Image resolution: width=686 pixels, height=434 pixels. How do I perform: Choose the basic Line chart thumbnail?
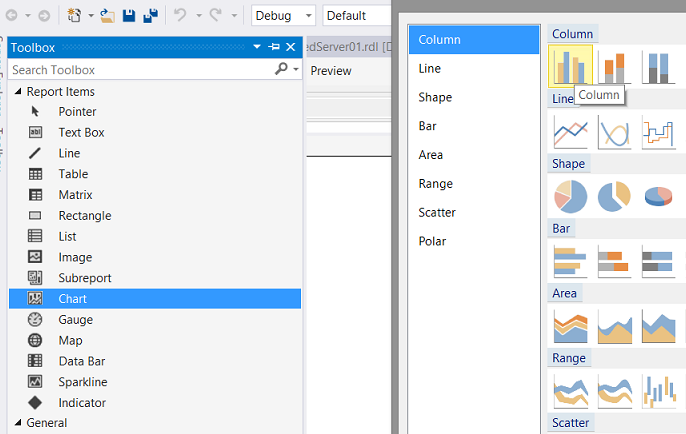pyautogui.click(x=570, y=132)
